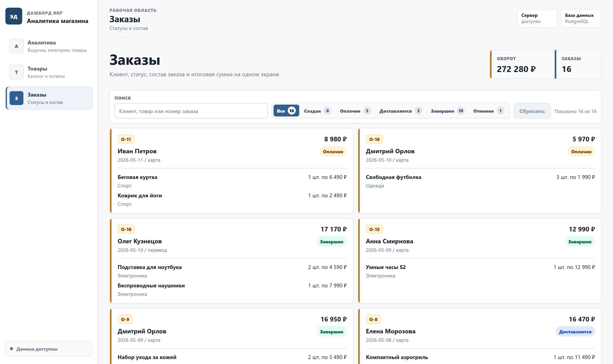Click the green status dot near Данные доступны
This screenshot has width=613, height=364.
[x=11, y=349]
